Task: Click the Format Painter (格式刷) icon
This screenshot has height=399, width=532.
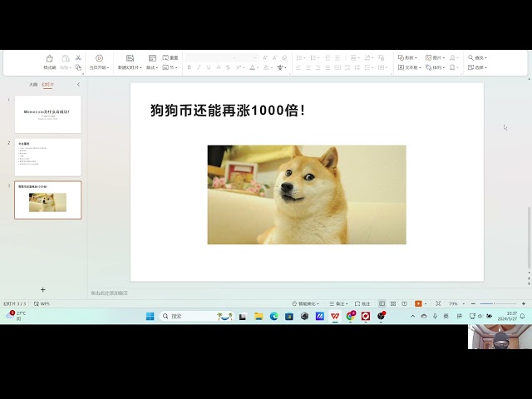Action: point(50,58)
